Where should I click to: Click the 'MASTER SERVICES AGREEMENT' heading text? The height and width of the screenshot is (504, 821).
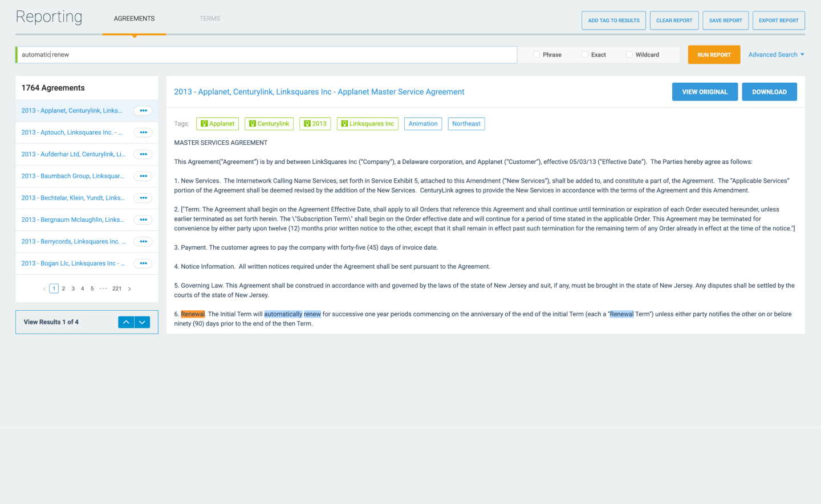click(221, 143)
